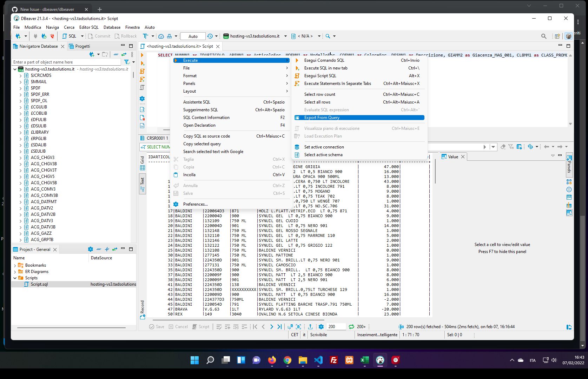Collapse the hosting-vs3.tadsolutions.it connection node
The width and height of the screenshot is (588, 379).
[15, 69]
